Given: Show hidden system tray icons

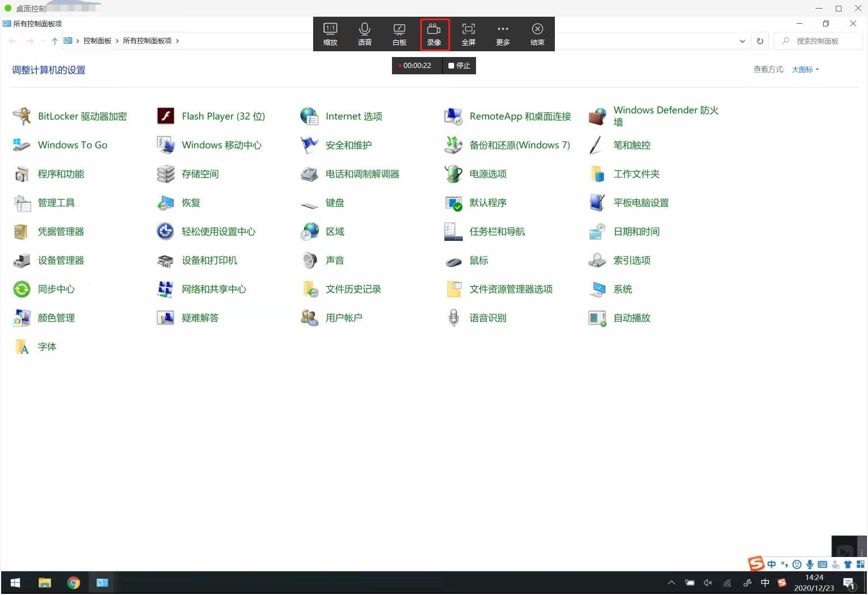Looking at the screenshot, I should pos(671,583).
